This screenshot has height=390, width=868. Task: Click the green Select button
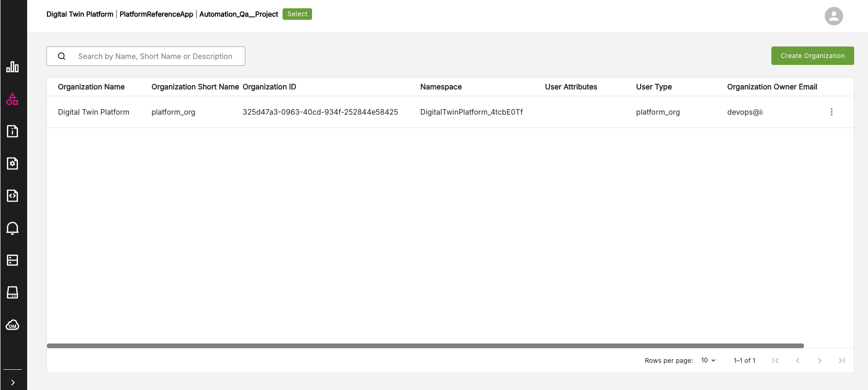pyautogui.click(x=297, y=14)
